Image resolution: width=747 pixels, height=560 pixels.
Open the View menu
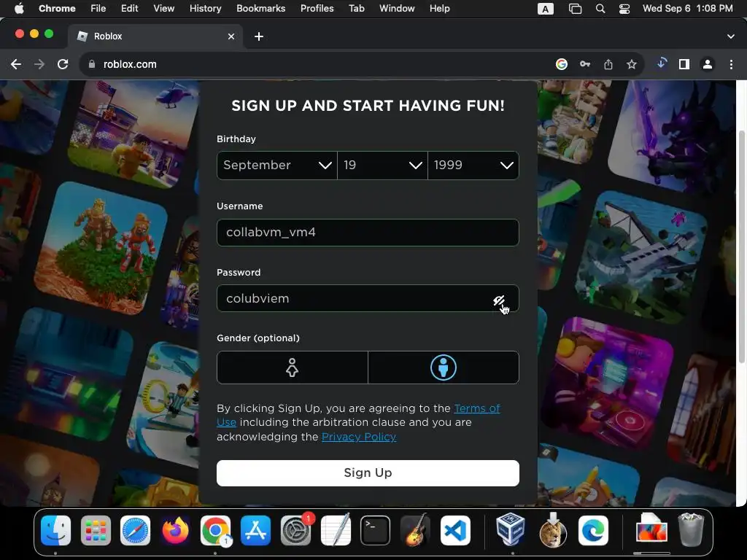click(x=163, y=9)
